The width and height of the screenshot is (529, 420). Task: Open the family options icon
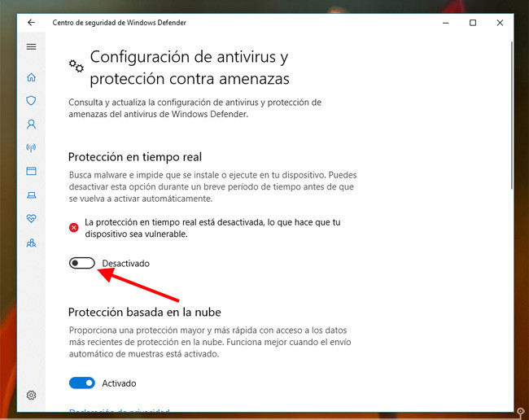point(31,243)
